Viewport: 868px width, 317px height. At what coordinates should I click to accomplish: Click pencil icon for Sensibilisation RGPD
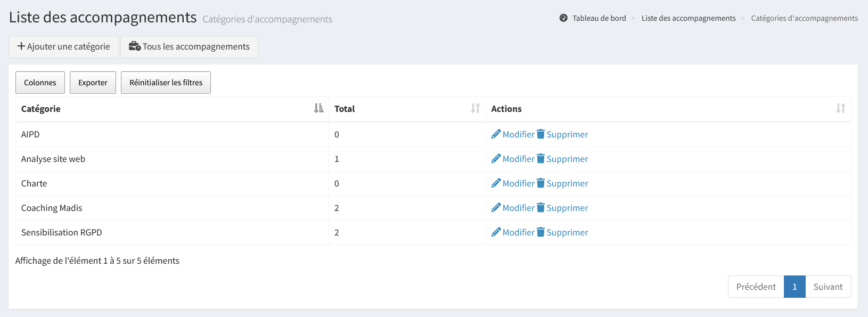(x=496, y=232)
